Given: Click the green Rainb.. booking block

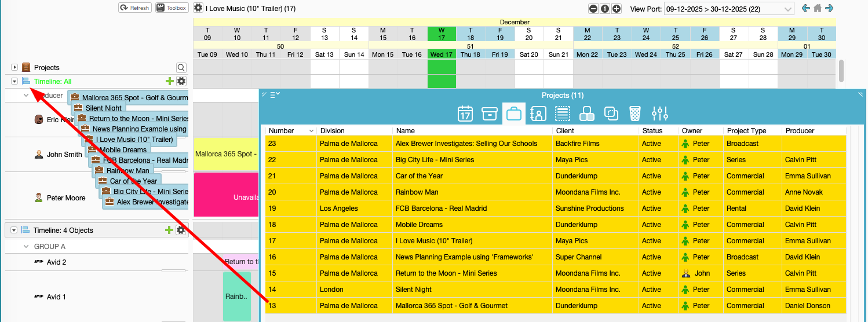Looking at the screenshot, I should click(x=236, y=297).
